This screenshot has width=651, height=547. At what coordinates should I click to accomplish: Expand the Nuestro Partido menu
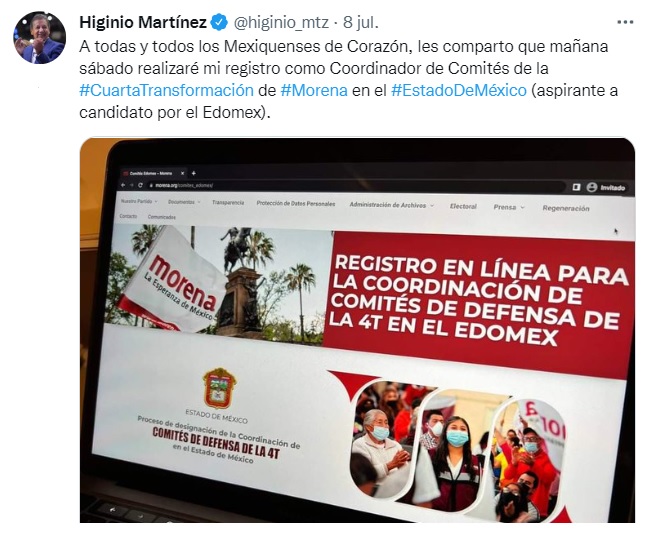[x=139, y=201]
